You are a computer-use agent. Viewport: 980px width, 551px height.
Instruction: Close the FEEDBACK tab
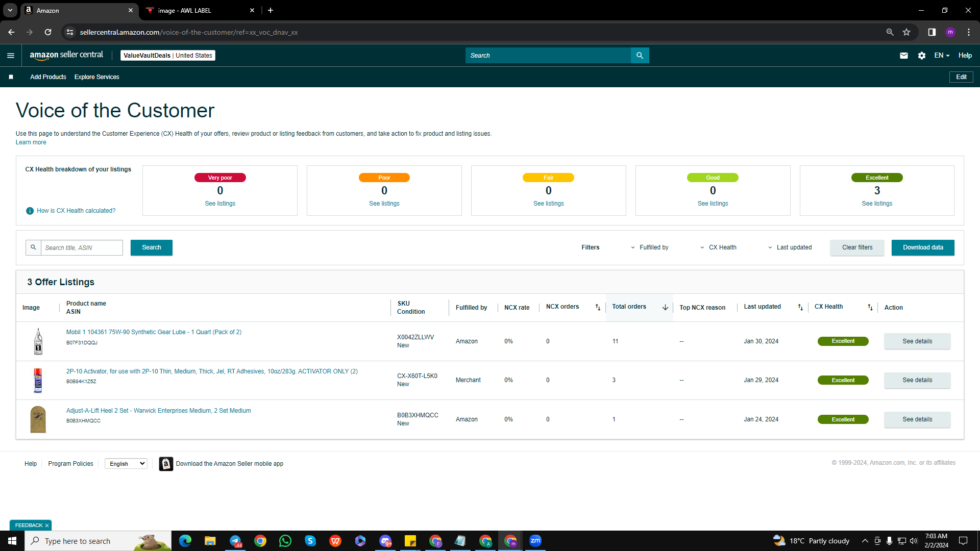point(47,525)
